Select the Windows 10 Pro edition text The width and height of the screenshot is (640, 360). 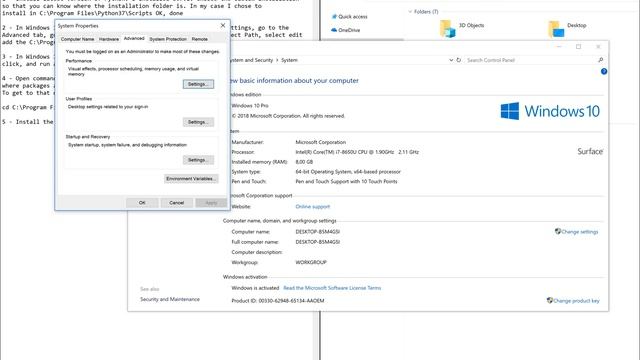coord(250,106)
